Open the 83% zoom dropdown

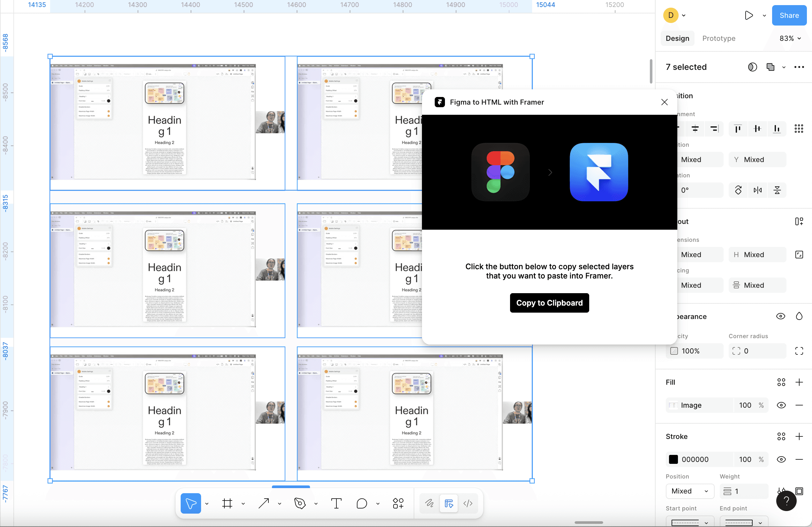(790, 39)
